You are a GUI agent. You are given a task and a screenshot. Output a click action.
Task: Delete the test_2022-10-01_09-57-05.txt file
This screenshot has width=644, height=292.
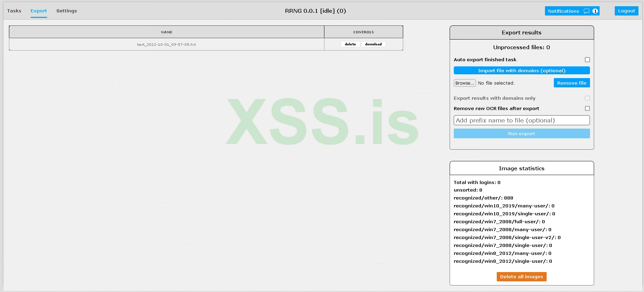350,44
